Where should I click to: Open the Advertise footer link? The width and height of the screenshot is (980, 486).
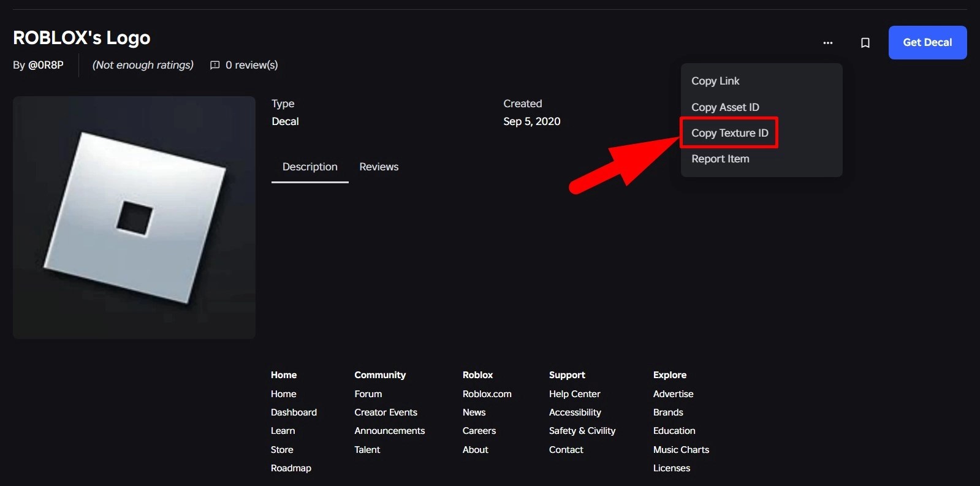pyautogui.click(x=673, y=394)
